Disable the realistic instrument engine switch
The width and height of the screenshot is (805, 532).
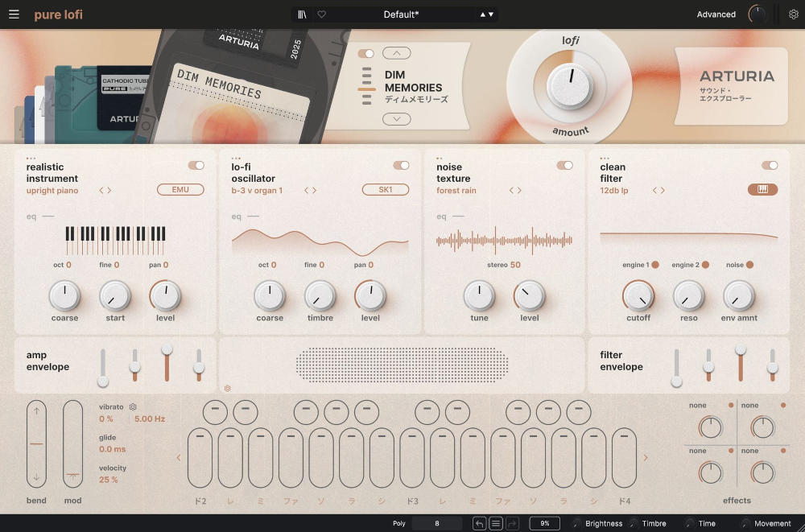196,165
